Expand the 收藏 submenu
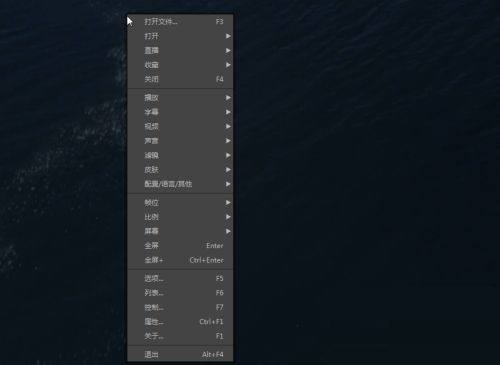Screen dimensions: 500x365 pos(180,65)
